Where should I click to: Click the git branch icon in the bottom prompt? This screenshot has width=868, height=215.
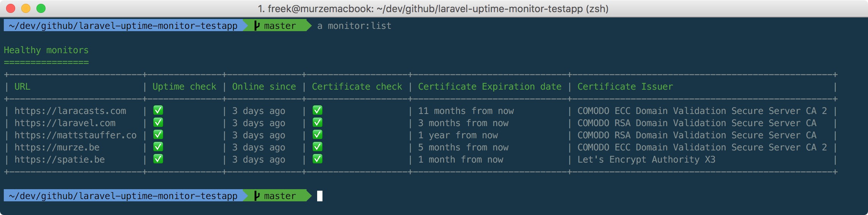coord(257,196)
